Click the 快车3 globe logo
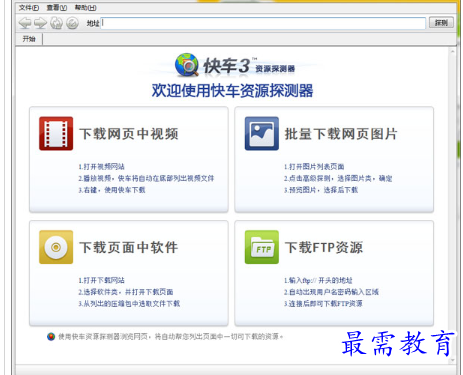 click(x=187, y=65)
